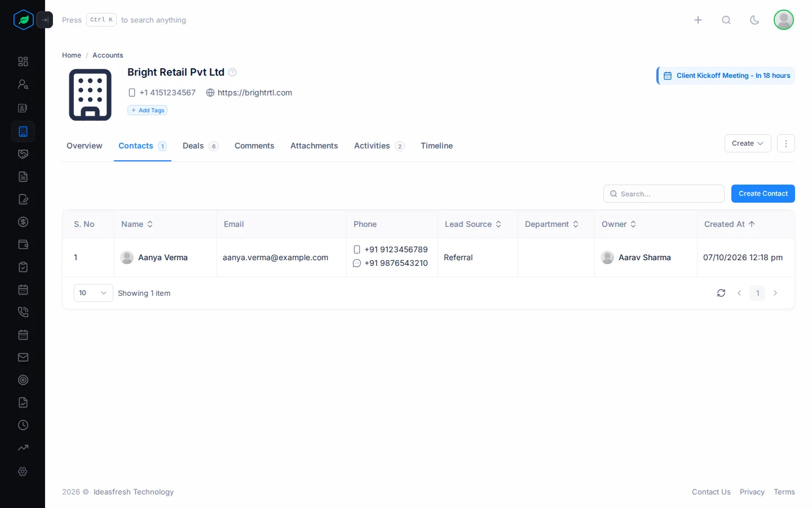Screen dimensions: 812x508
Task: Switch to the Deals tab
Action: tap(200, 146)
